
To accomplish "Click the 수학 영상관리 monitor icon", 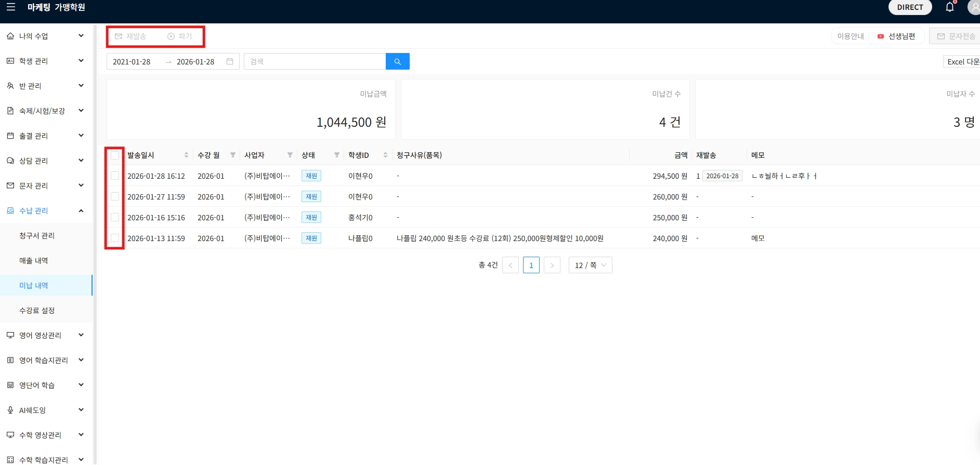I will (10, 435).
